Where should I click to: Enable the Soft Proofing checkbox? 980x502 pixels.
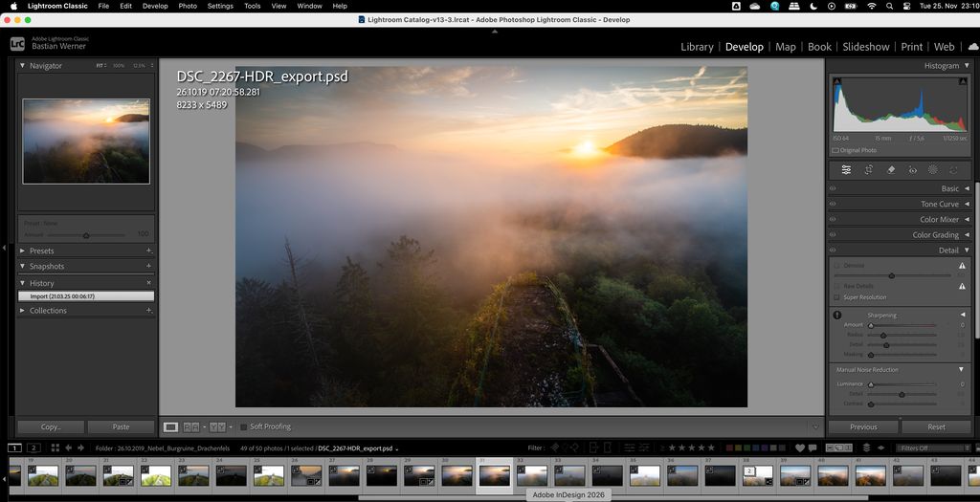click(x=243, y=426)
